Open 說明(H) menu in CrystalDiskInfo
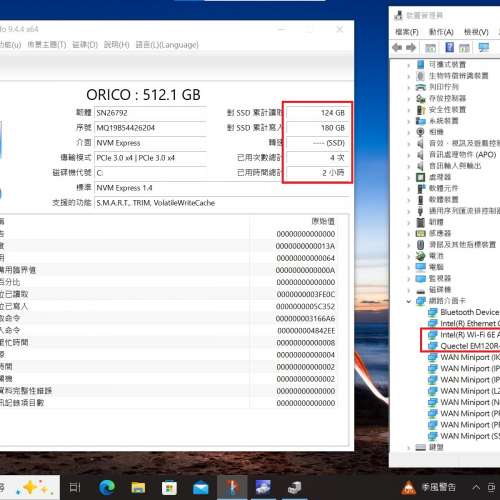 [x=116, y=45]
